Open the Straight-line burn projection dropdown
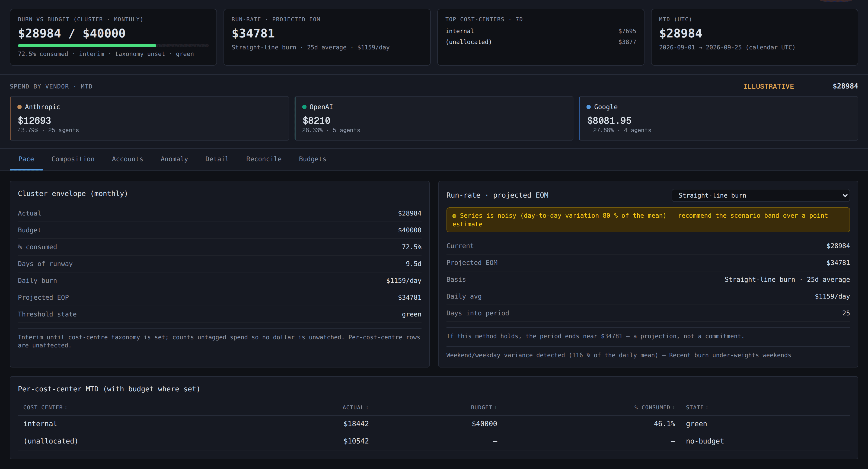This screenshot has height=469, width=868. coord(761,196)
